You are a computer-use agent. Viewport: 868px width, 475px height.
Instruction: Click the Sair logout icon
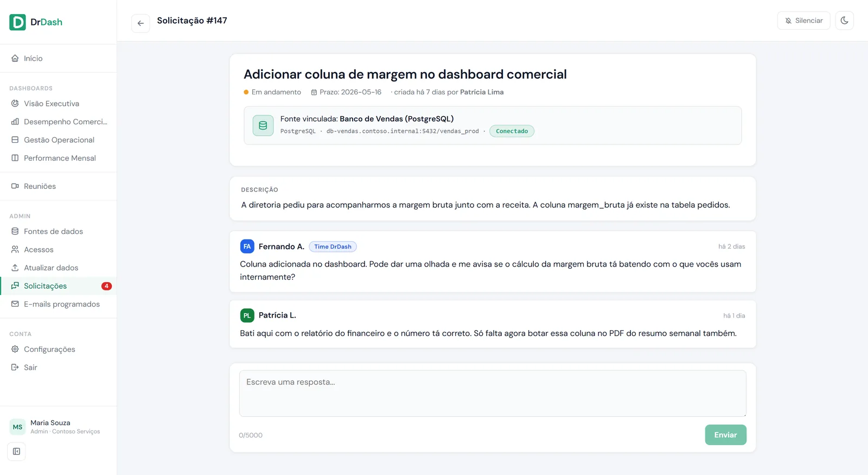(x=15, y=368)
